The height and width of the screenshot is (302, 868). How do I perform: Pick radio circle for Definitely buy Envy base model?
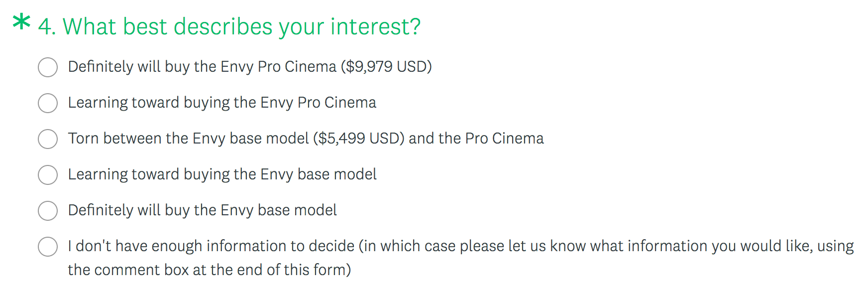pyautogui.click(x=48, y=211)
